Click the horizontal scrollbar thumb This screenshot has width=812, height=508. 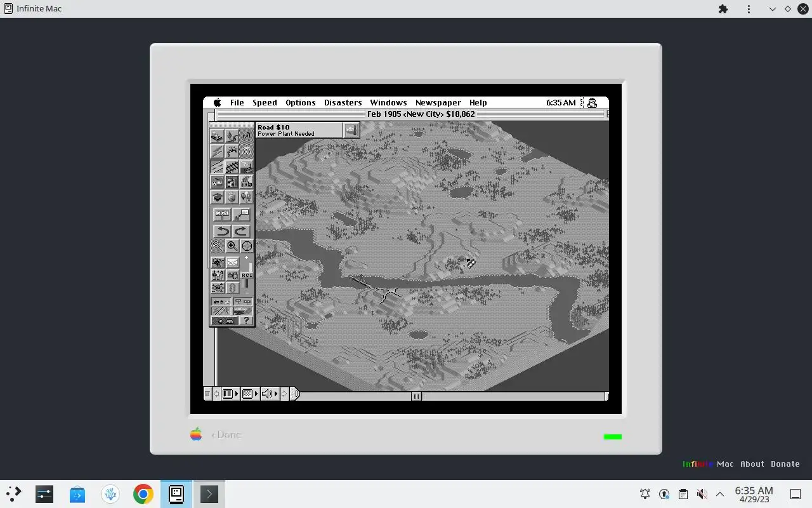[x=416, y=396]
